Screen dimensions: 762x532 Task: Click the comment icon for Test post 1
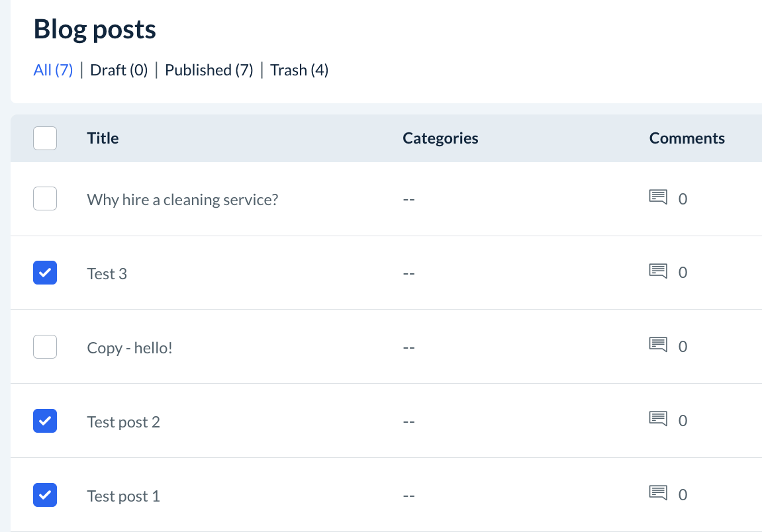pyautogui.click(x=657, y=494)
